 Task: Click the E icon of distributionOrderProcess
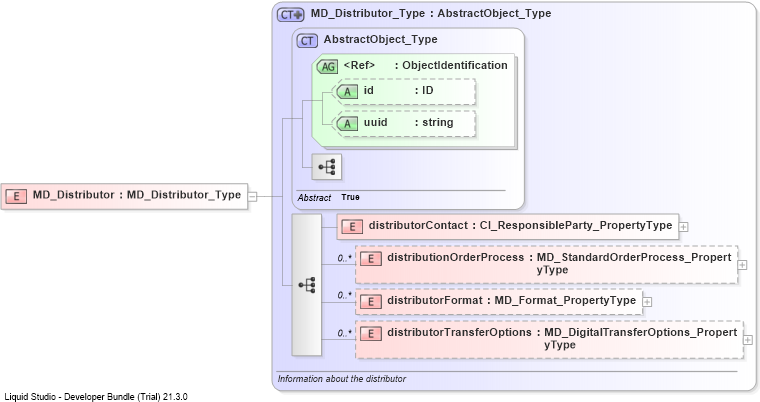click(x=370, y=258)
